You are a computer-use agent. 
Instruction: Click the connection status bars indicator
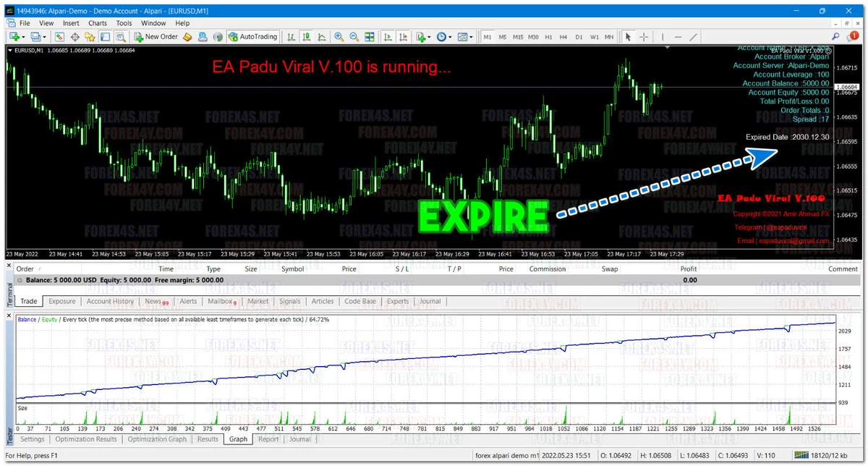[x=802, y=456]
